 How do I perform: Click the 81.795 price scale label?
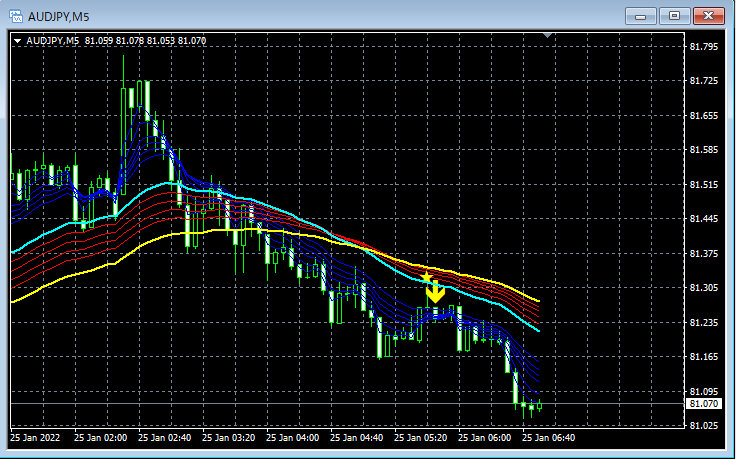click(x=704, y=47)
